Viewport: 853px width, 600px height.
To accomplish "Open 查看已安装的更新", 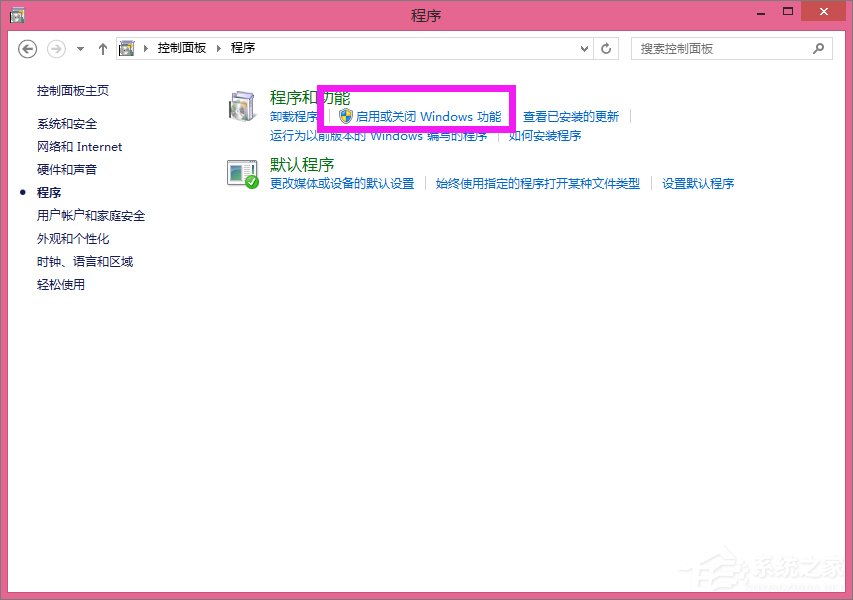I will [571, 116].
